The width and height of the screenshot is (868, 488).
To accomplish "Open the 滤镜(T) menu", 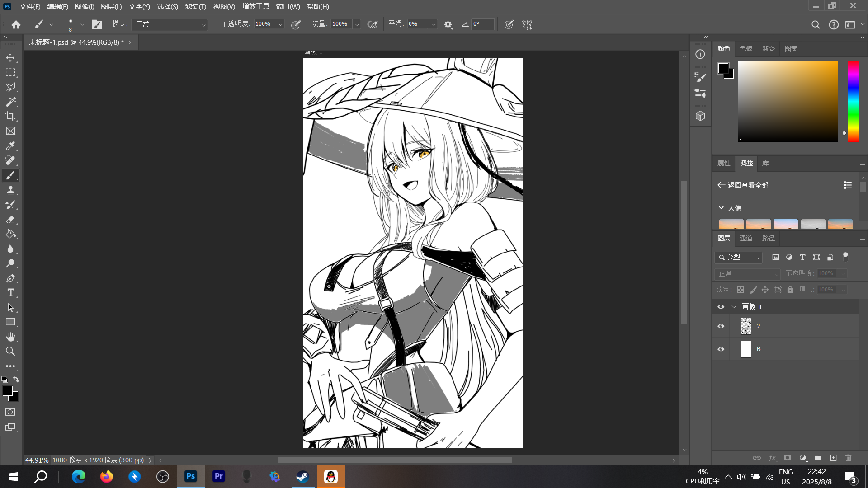I will (x=195, y=7).
